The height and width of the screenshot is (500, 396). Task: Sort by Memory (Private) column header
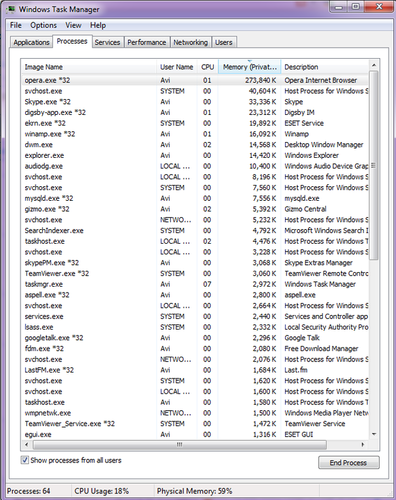point(250,67)
